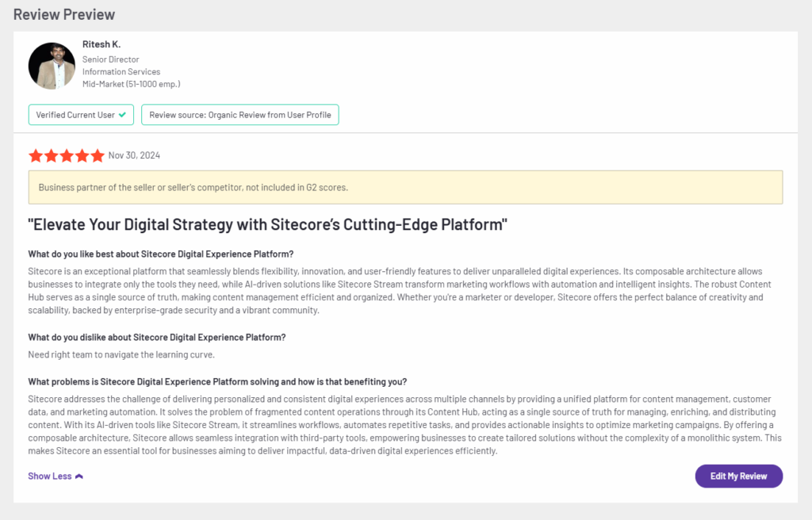Click the business partner notice banner
This screenshot has width=812, height=520.
coord(405,188)
